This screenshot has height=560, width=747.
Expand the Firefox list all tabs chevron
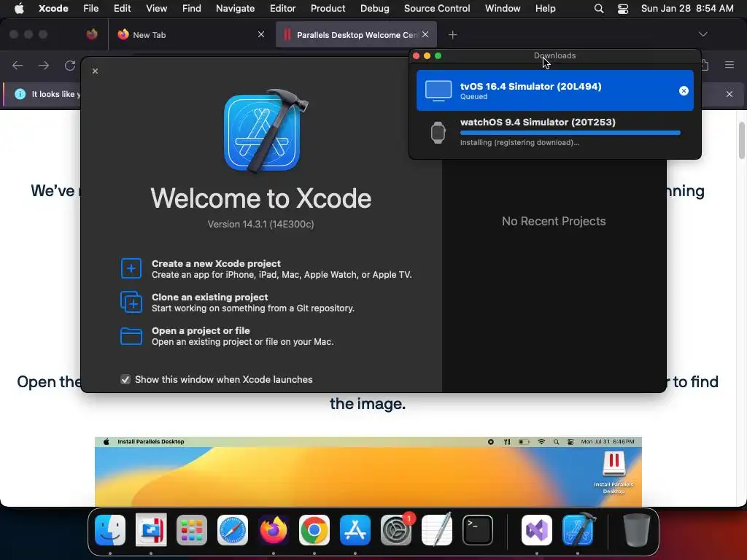(x=703, y=34)
